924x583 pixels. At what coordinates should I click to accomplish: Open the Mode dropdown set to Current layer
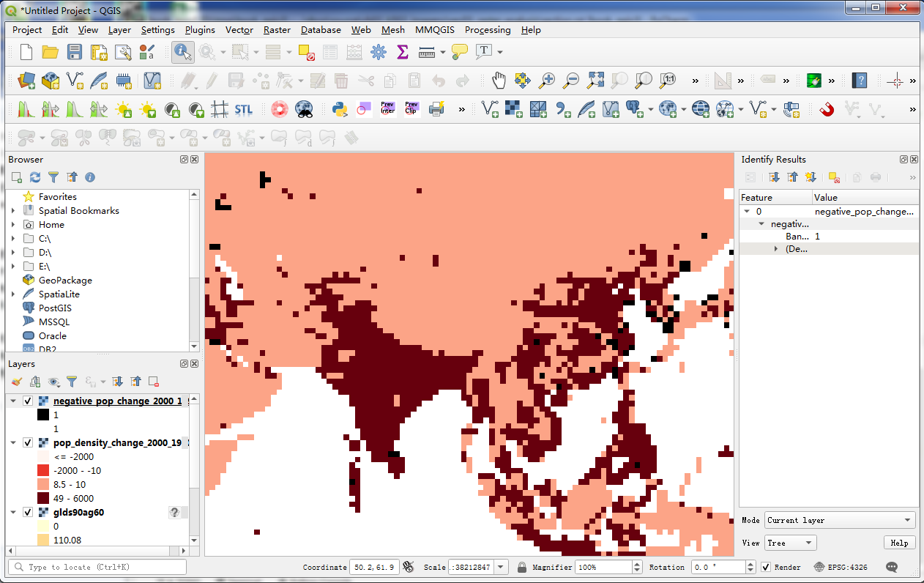[x=840, y=520]
